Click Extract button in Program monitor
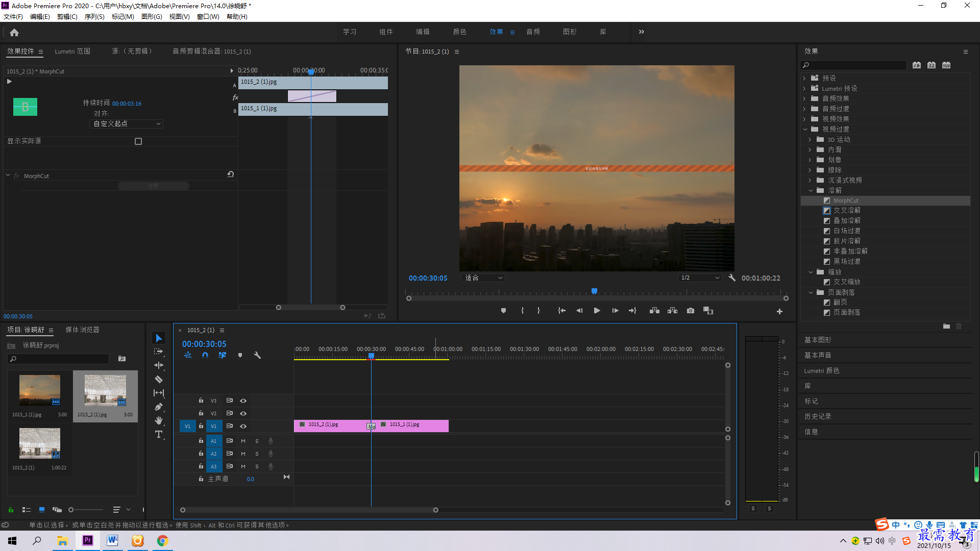Image resolution: width=980 pixels, height=551 pixels. click(x=672, y=311)
